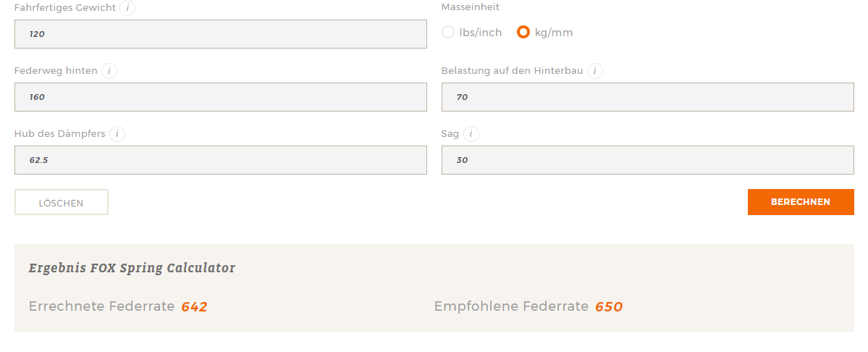868x352 pixels.
Task: Click the Empfohlene Federrate label
Action: click(x=511, y=306)
